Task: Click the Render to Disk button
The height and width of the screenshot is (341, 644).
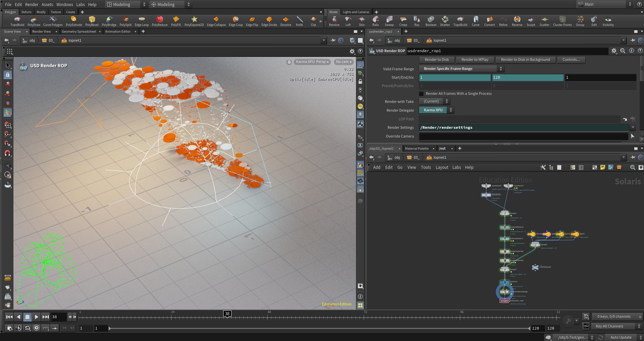Action: (x=437, y=60)
